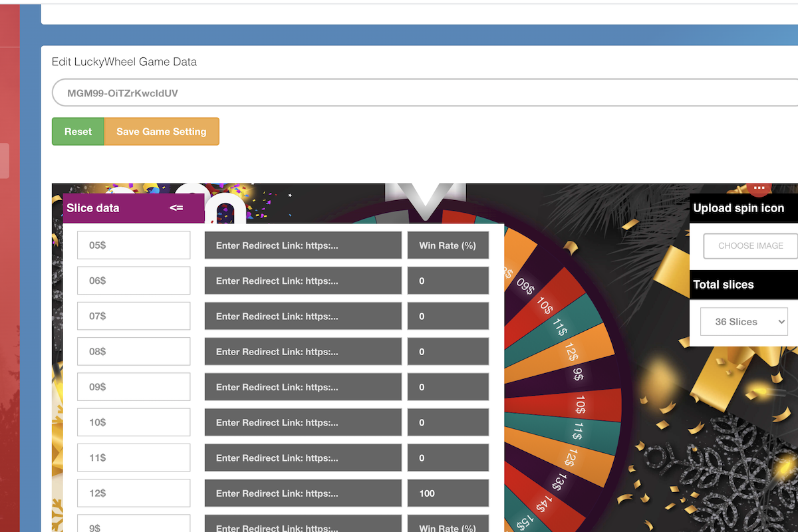
Task: Collapse Slice data panel with <= arrow
Action: point(176,208)
